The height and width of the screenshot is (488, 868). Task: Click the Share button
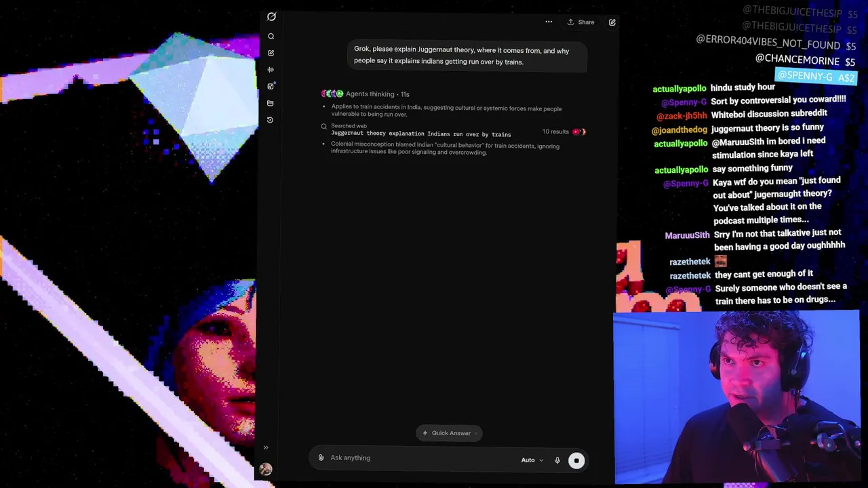(x=581, y=22)
